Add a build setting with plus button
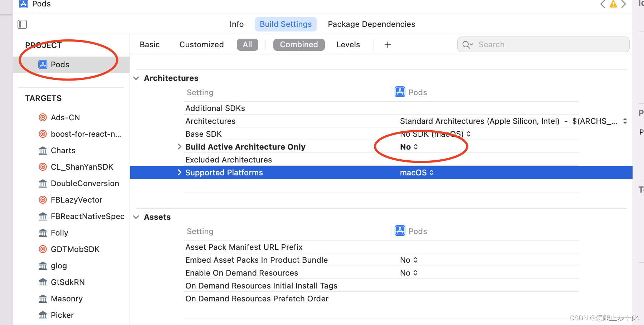Viewport: 644px width, 325px height. [x=387, y=45]
